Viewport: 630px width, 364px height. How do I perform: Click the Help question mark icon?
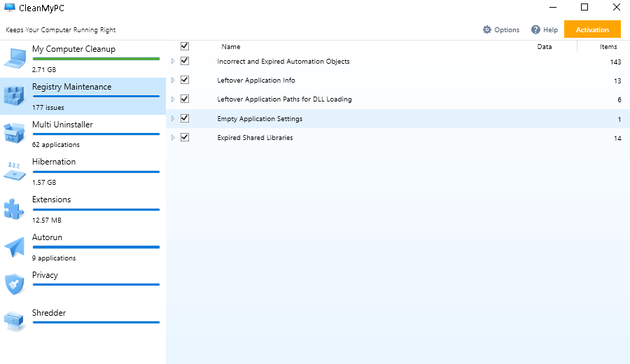[x=535, y=29]
